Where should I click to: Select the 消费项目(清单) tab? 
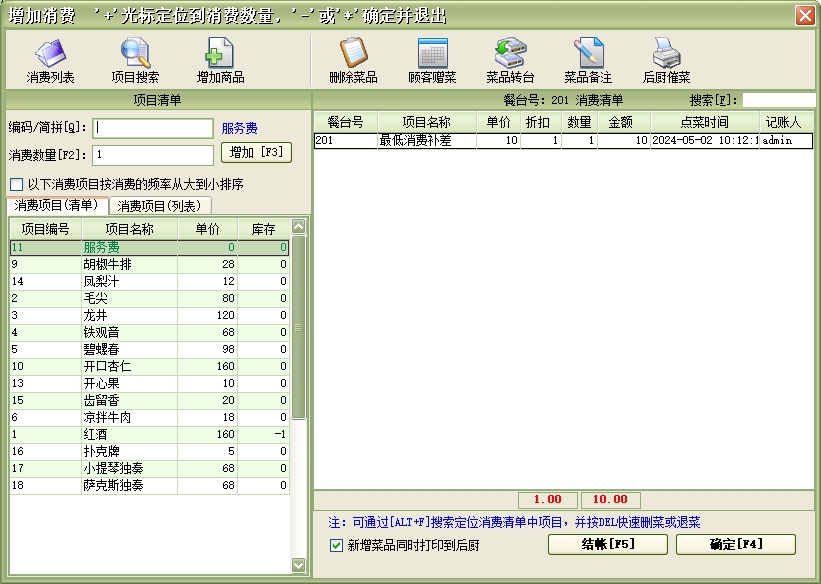pos(56,206)
